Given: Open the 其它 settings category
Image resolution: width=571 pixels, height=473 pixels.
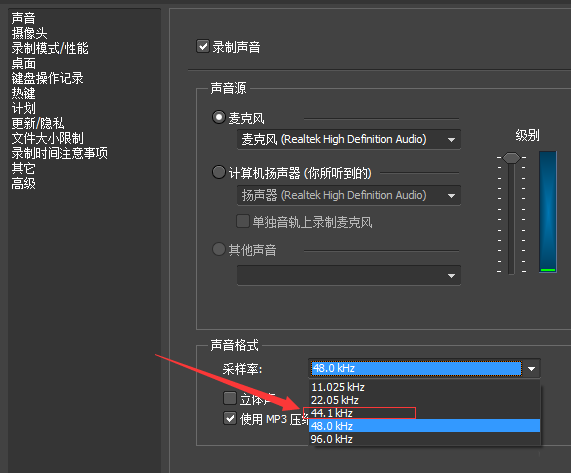Looking at the screenshot, I should tap(23, 168).
